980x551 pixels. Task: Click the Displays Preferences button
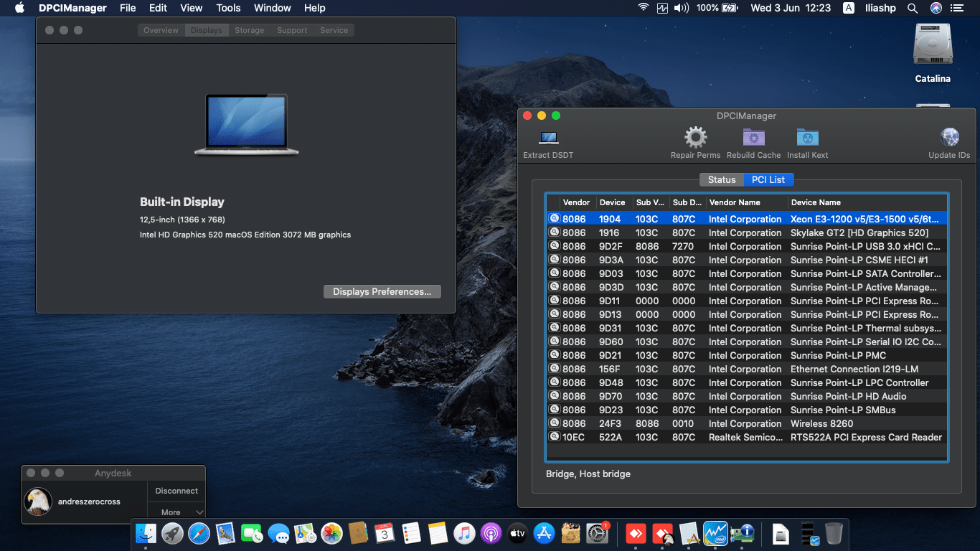click(x=382, y=291)
